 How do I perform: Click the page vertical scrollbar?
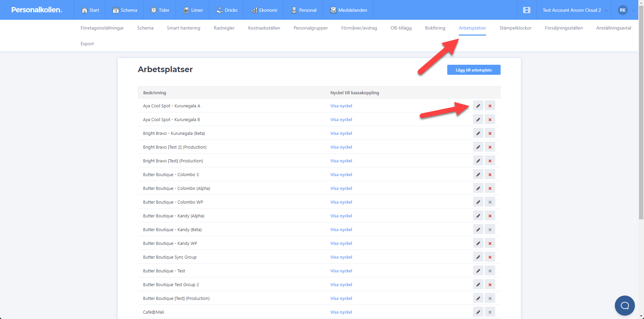641,113
